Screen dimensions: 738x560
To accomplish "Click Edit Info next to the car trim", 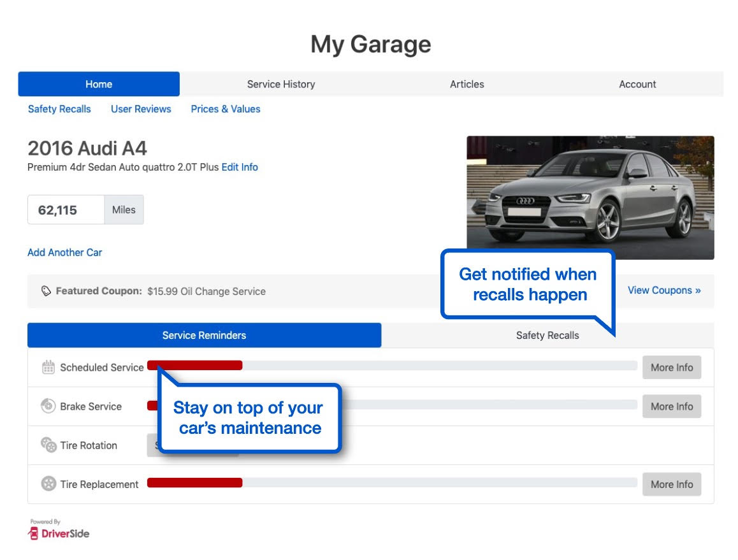I will pyautogui.click(x=240, y=168).
